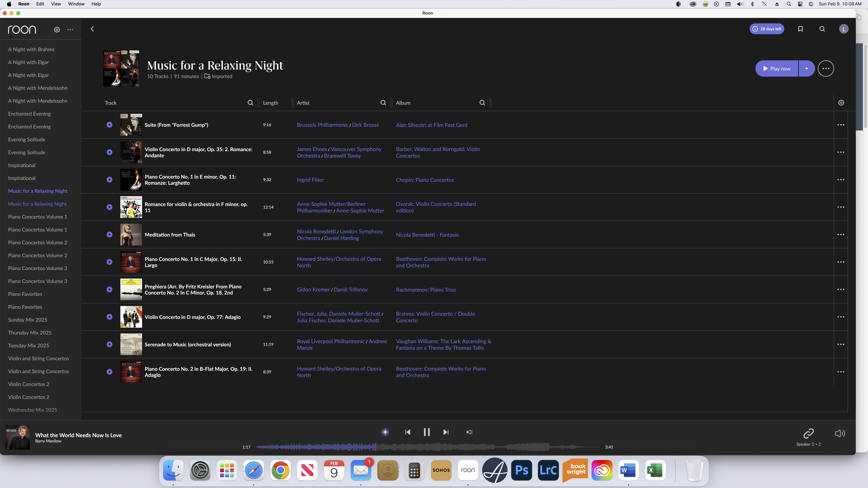Open Window menu
868x488 pixels.
coord(76,4)
